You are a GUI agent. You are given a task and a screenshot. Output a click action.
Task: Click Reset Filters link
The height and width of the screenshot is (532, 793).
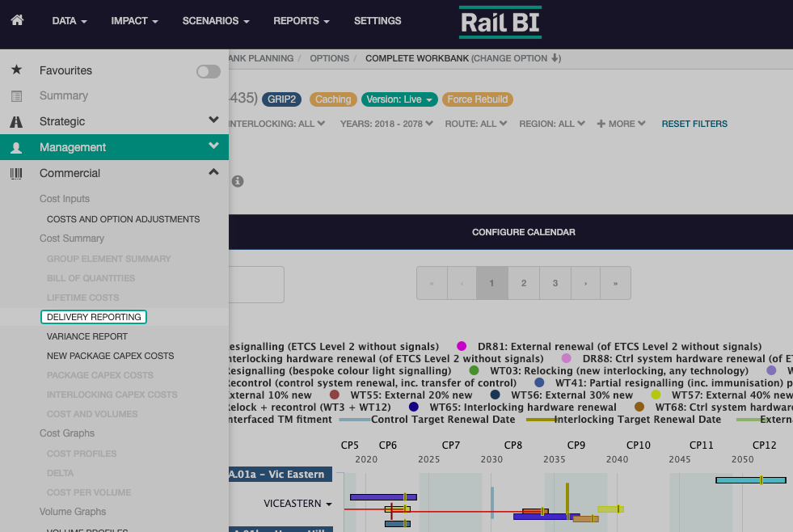pos(694,124)
